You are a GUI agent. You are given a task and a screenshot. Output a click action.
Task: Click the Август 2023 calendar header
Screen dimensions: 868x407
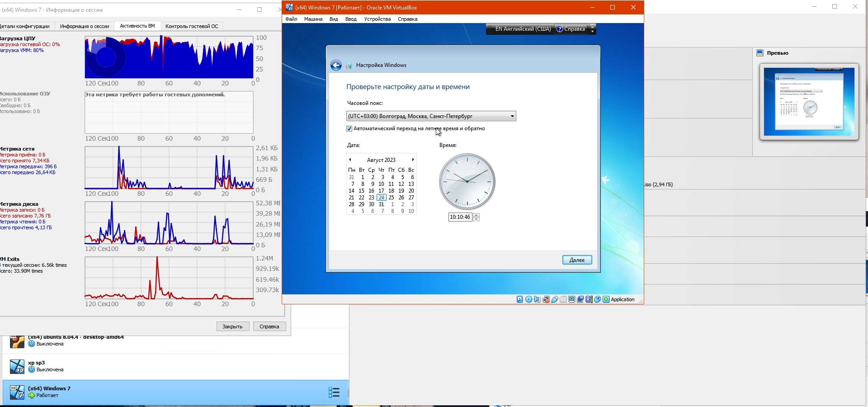pos(381,160)
